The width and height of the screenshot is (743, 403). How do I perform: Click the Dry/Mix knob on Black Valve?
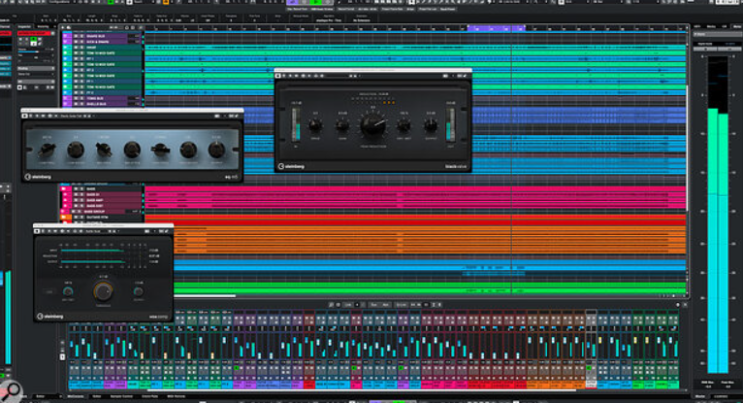pos(404,126)
